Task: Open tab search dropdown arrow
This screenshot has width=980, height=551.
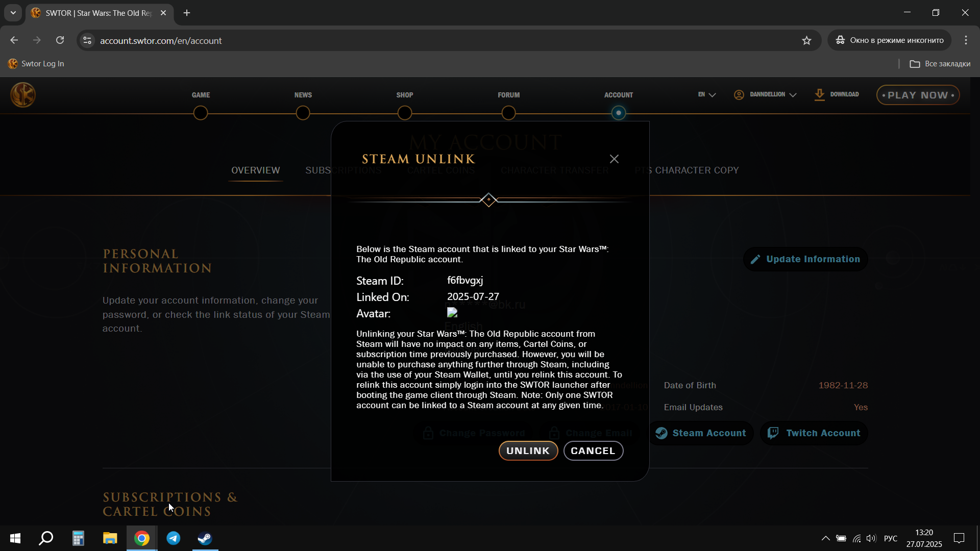Action: tap(13, 13)
